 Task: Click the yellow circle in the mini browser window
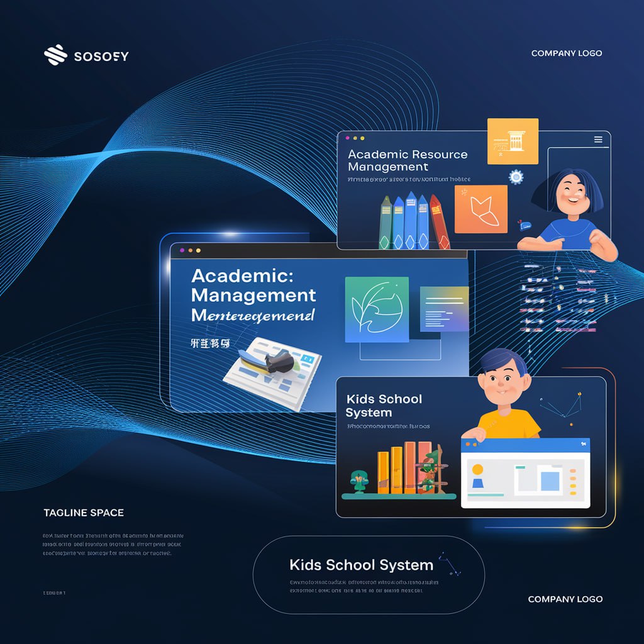pos(477,469)
